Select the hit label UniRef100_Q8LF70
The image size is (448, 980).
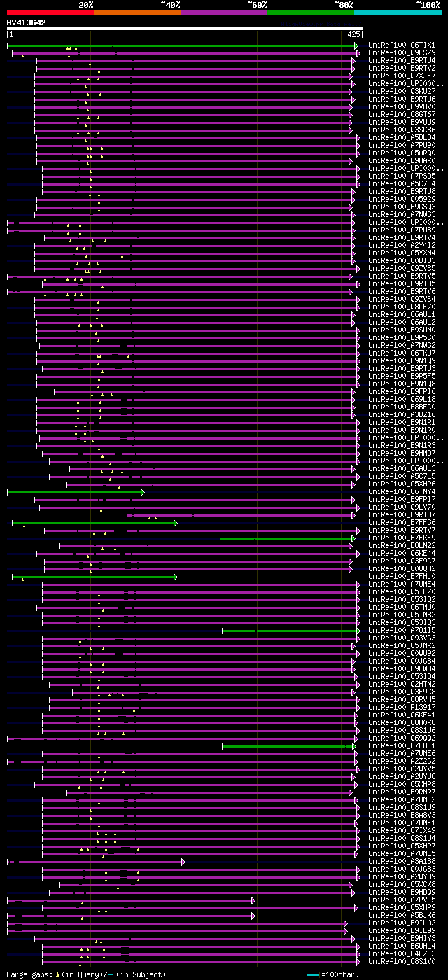[x=401, y=307]
